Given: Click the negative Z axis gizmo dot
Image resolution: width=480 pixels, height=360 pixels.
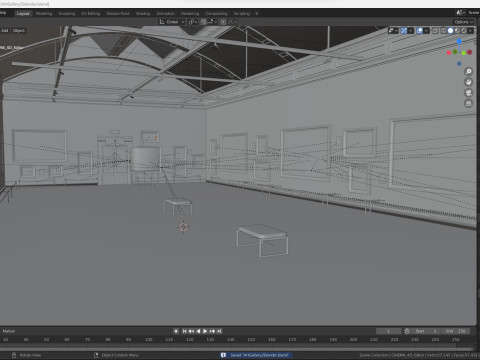Looking at the screenshot, I should pyautogui.click(x=459, y=63).
